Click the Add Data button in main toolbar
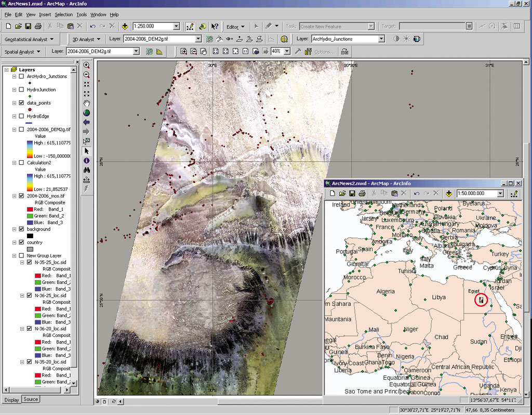 coord(125,27)
